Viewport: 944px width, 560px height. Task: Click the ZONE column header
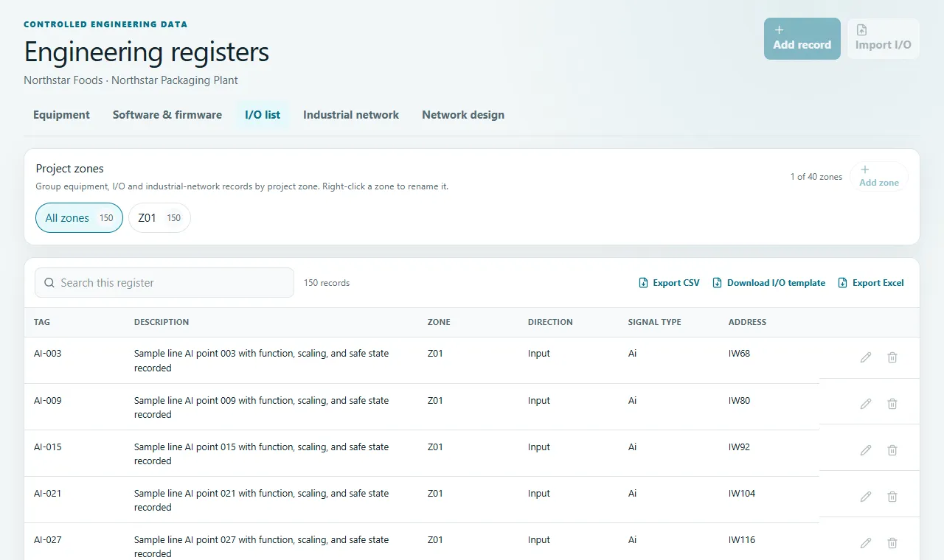coord(439,322)
